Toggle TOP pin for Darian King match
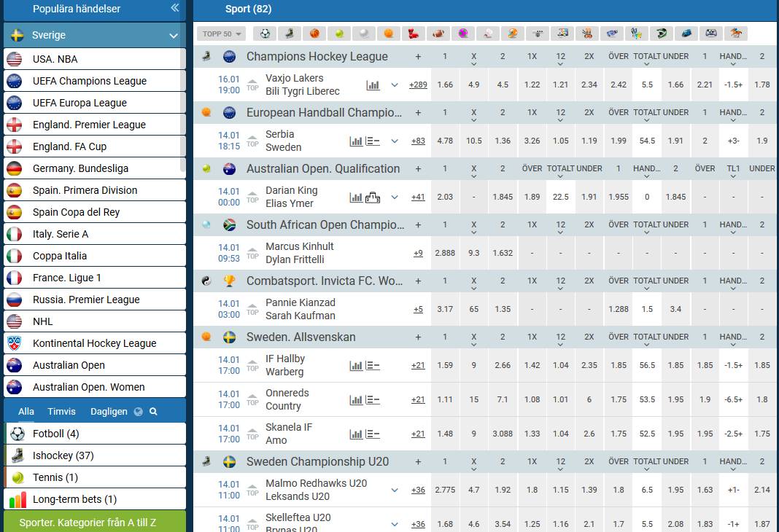Viewport: 779px width, 532px height. (x=252, y=197)
